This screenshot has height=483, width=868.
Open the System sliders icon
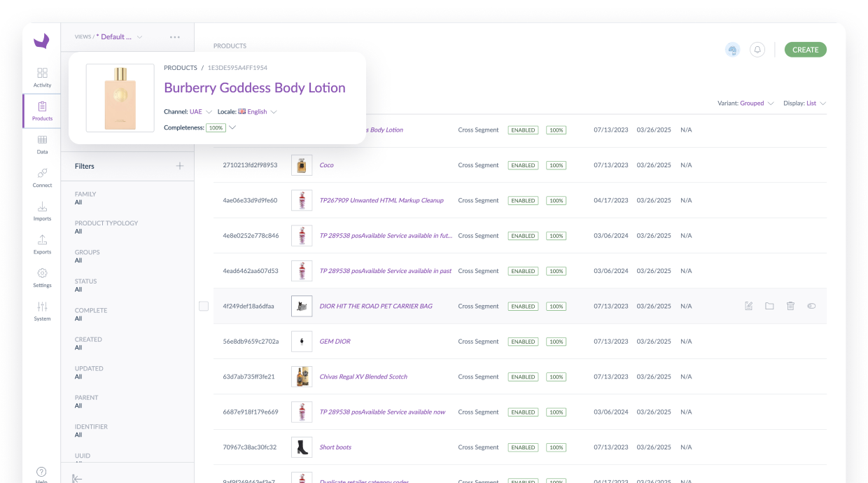tap(42, 307)
